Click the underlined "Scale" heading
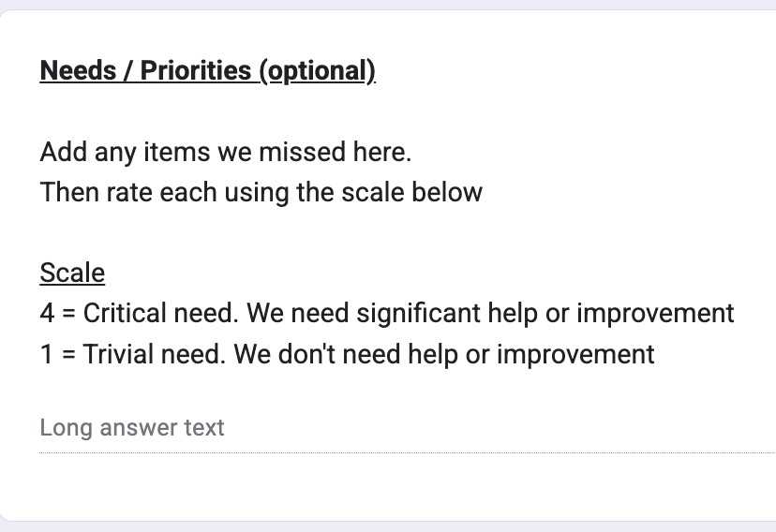The image size is (776, 532). click(x=72, y=273)
